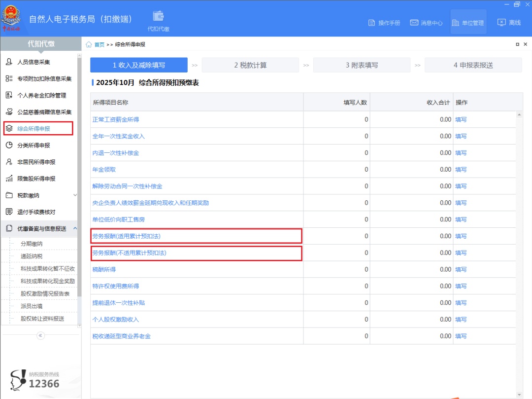This screenshot has width=532, height=399.
Task: Click 填写 for 劳务报酬(适用累计预扣法)
Action: 461,236
